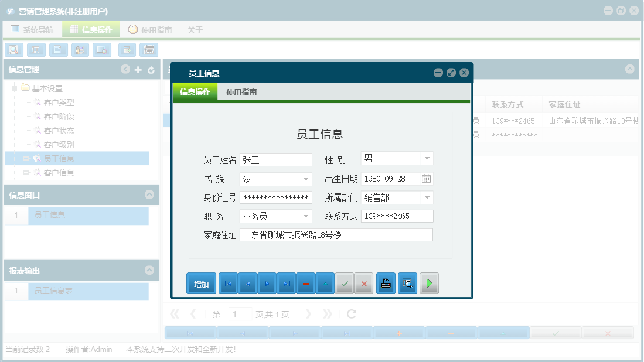
Task: Jump to first record with navigation icon
Action: click(x=227, y=283)
